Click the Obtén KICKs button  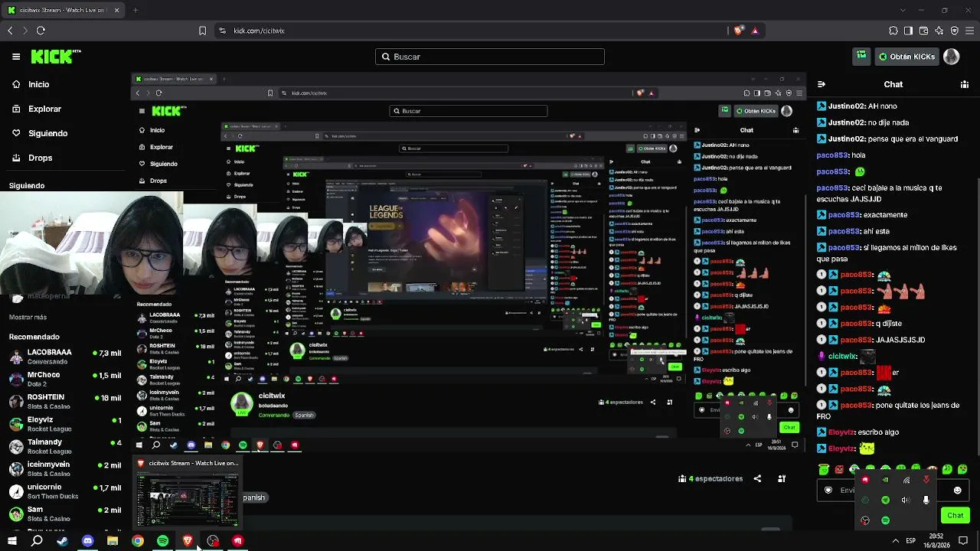[906, 57]
